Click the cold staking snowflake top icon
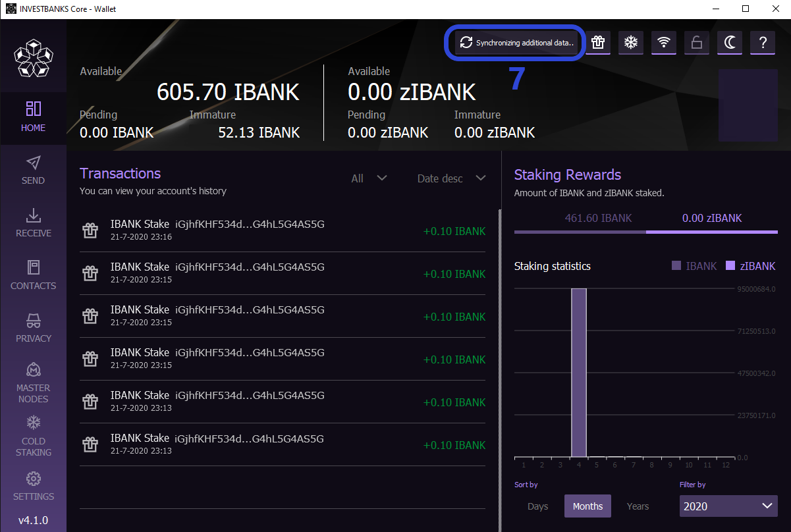 coord(631,43)
